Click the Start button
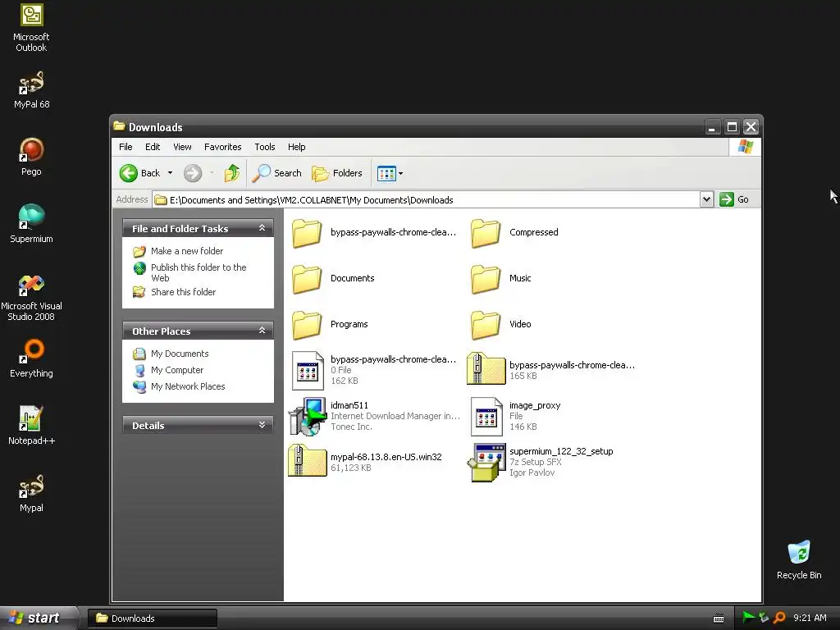This screenshot has height=630, width=840. pos(39,619)
